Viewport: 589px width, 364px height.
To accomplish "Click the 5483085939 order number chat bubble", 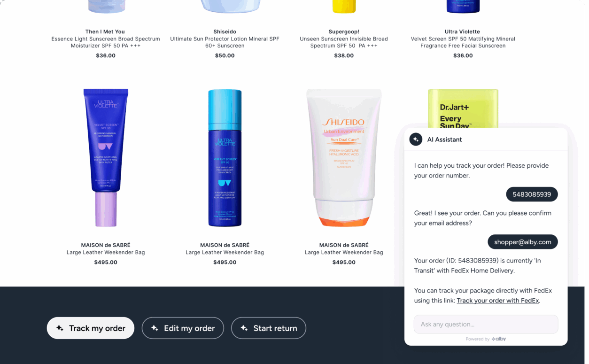I will click(x=532, y=194).
